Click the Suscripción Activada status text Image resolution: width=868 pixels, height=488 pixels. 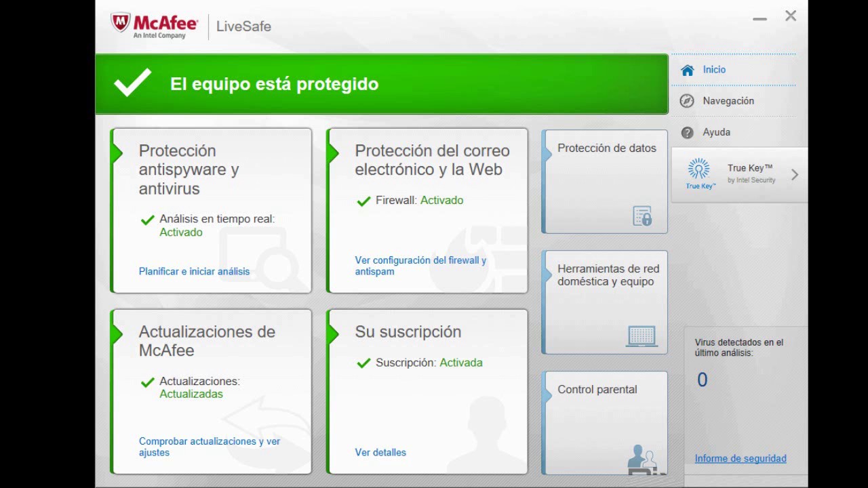(x=429, y=363)
